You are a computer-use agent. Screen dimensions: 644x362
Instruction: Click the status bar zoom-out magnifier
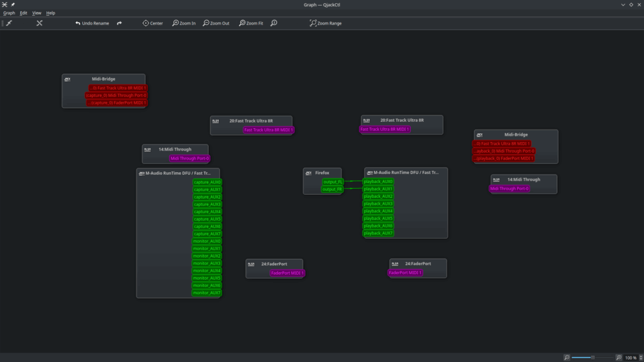pos(567,357)
